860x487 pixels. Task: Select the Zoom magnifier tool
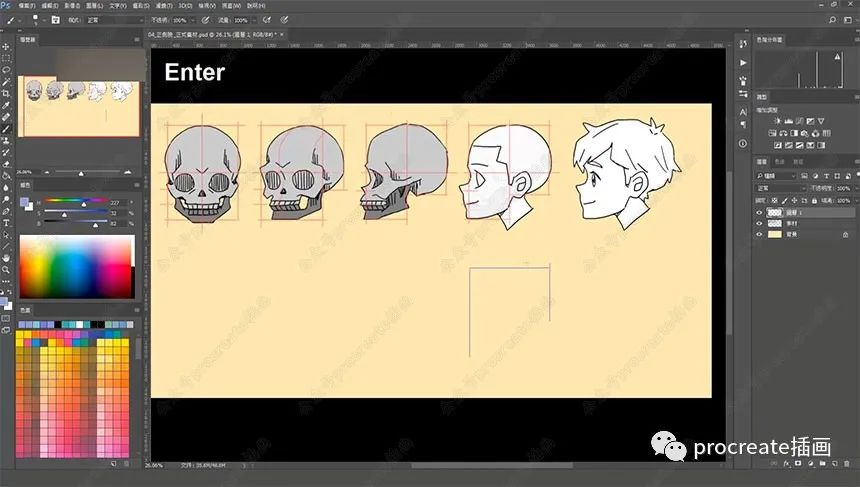(x=6, y=269)
